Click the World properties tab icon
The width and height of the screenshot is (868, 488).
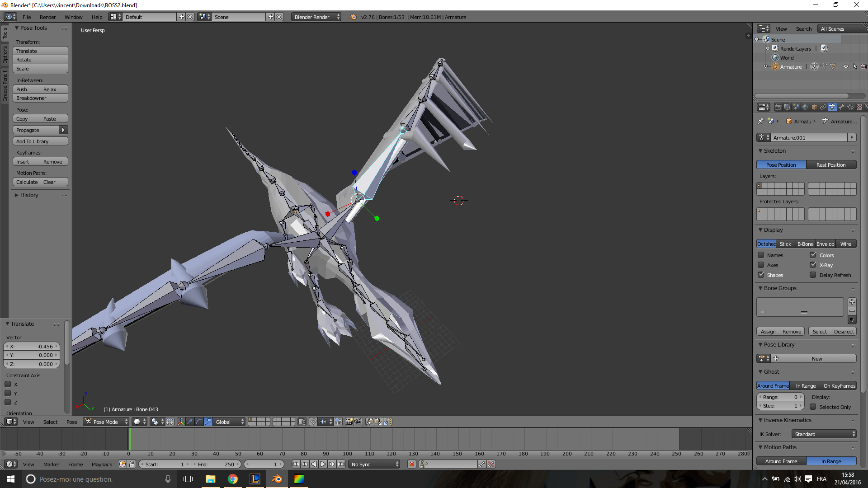(805, 107)
